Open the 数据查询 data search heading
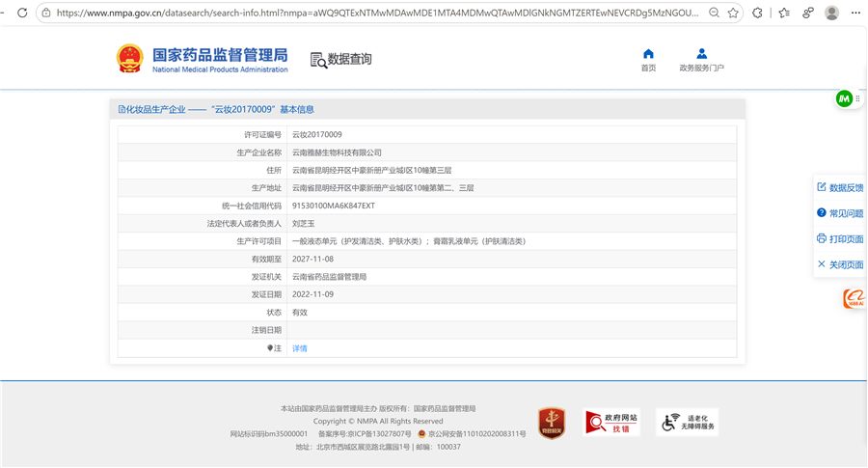The height and width of the screenshot is (468, 868). pyautogui.click(x=341, y=59)
